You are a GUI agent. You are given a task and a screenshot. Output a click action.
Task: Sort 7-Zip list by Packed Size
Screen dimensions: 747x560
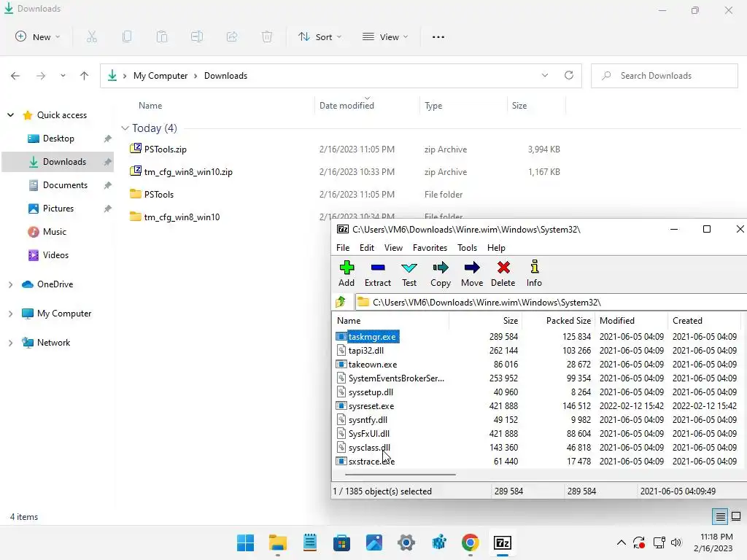pyautogui.click(x=558, y=321)
